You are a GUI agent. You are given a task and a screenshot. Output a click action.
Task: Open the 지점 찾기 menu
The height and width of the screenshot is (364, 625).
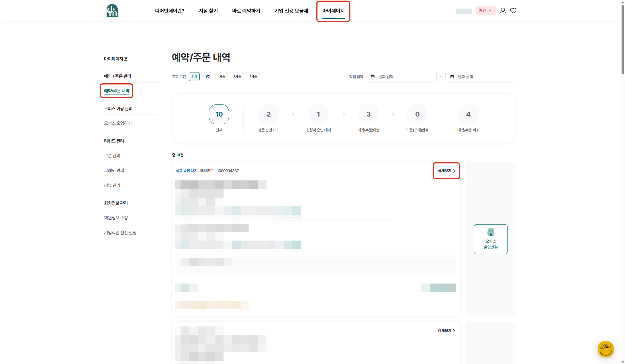[208, 11]
